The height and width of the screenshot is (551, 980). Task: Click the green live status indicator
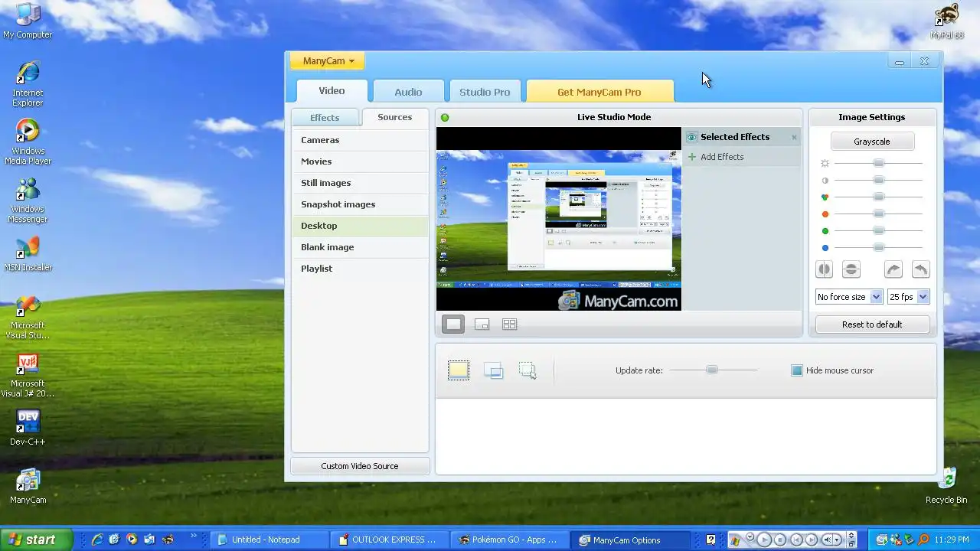(x=445, y=117)
